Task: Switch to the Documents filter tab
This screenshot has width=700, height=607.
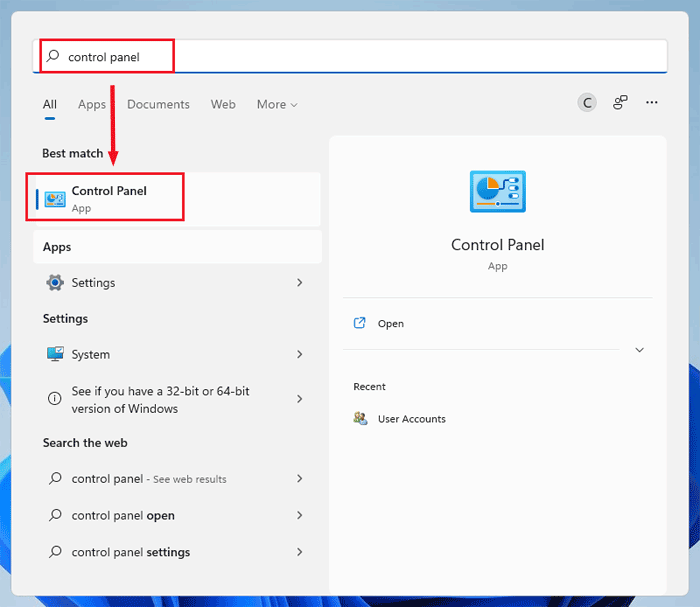Action: pos(158,104)
